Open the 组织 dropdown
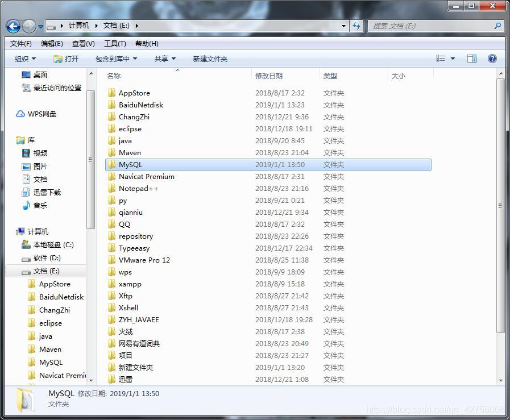 pyautogui.click(x=25, y=59)
